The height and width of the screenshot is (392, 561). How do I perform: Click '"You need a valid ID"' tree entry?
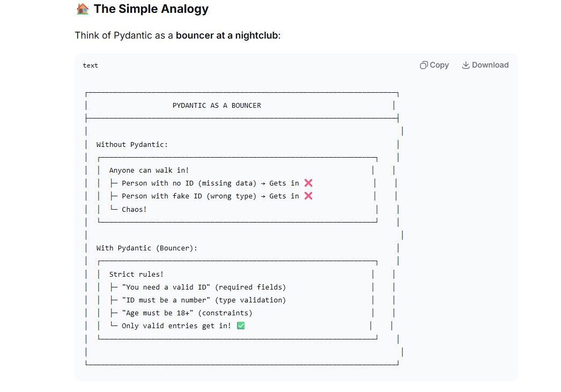[166, 287]
